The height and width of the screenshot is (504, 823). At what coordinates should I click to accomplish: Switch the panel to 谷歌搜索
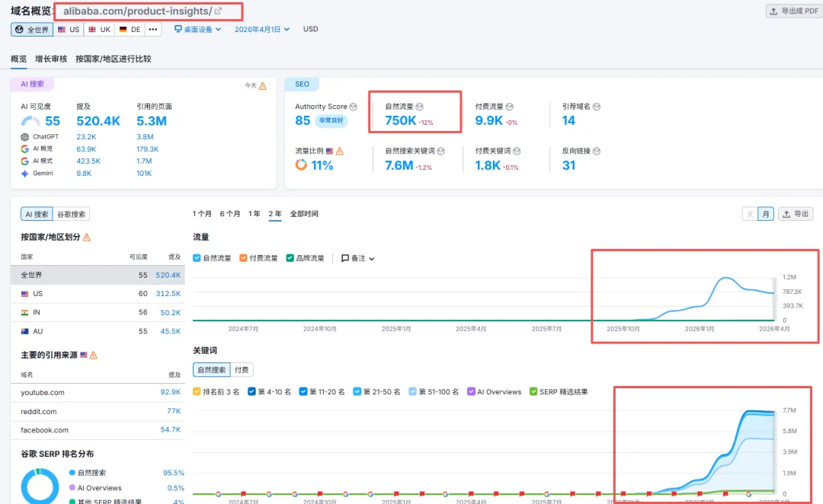pos(72,214)
